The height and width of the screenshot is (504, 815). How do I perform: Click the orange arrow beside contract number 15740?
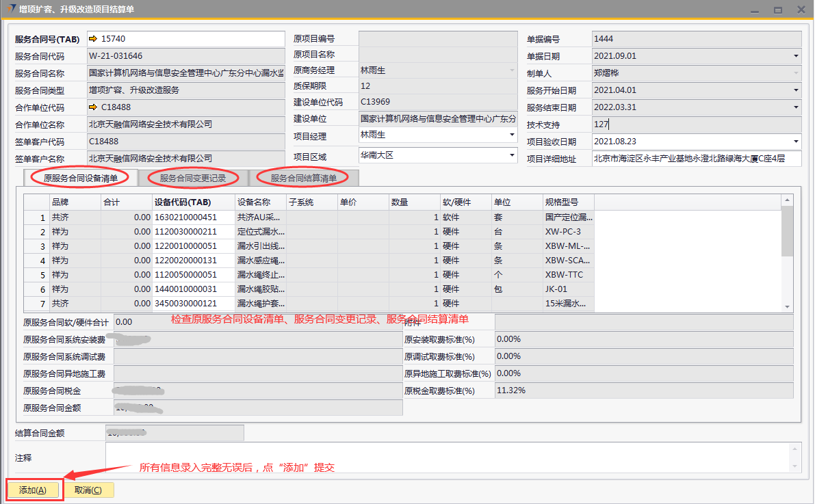pos(93,39)
